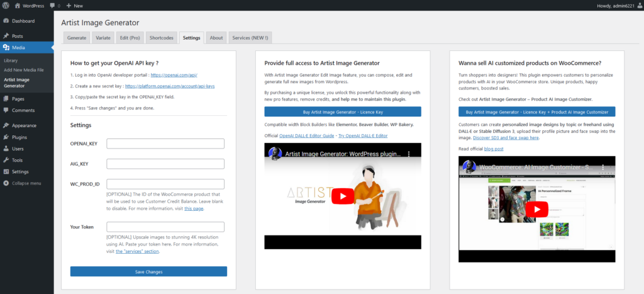Viewport: 644px width, 294px height.
Task: Click the plus New icon in admin bar
Action: tap(69, 6)
